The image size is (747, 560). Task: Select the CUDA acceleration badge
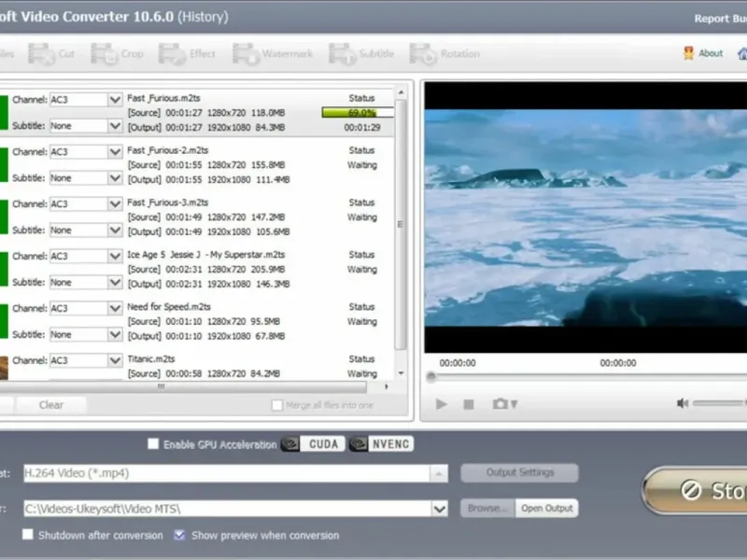point(313,444)
